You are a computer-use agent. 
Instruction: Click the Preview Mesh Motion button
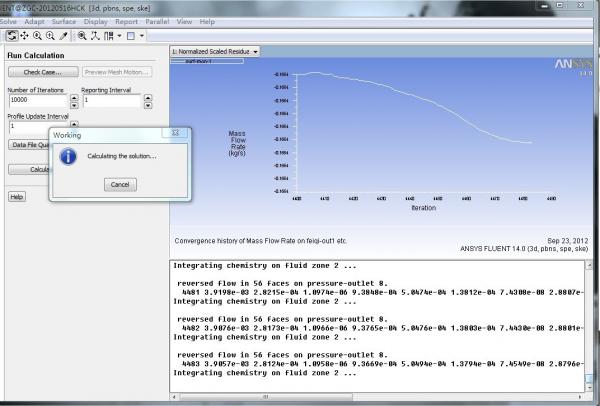click(x=117, y=72)
